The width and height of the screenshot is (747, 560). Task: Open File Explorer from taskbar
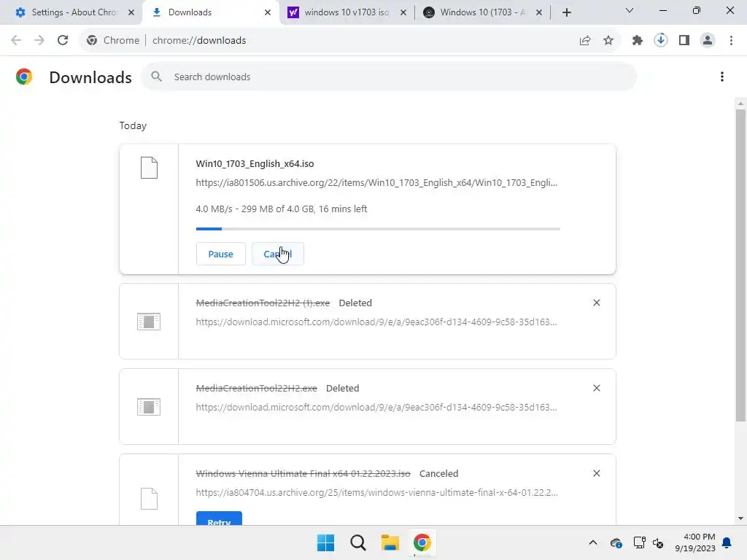(390, 542)
